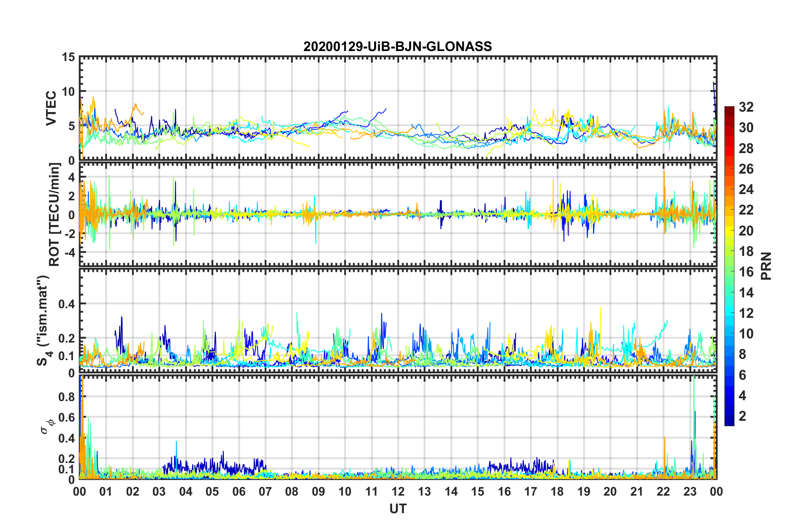Select colorbar tick label 32
Screen dimensions: 796x532
click(x=746, y=107)
